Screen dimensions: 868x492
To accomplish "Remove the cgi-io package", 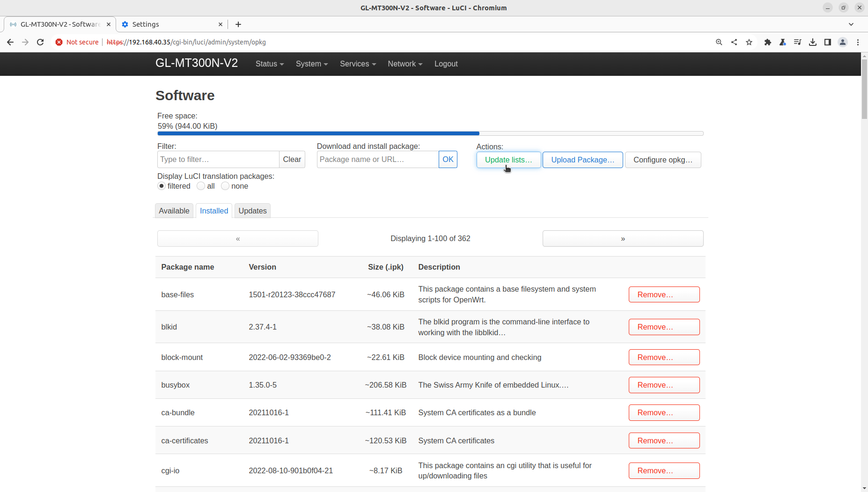I will pyautogui.click(x=664, y=470).
